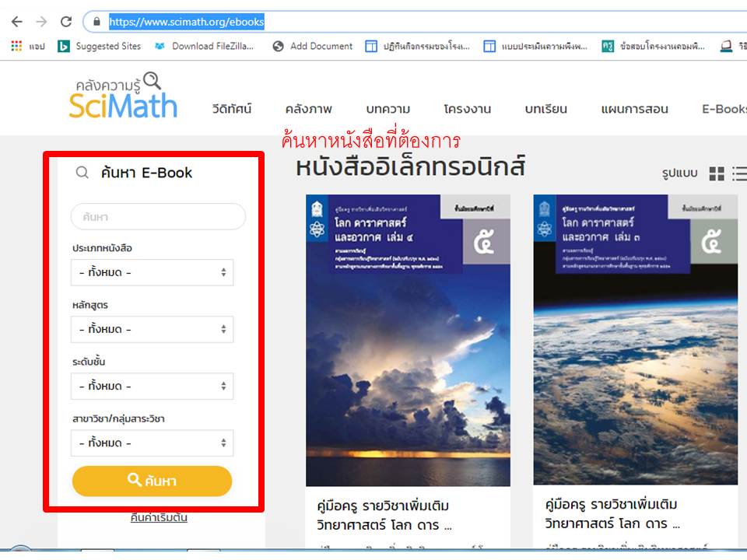Click the yellow ค้นหา search button
Viewport: 747px width, 560px height.
tap(152, 481)
